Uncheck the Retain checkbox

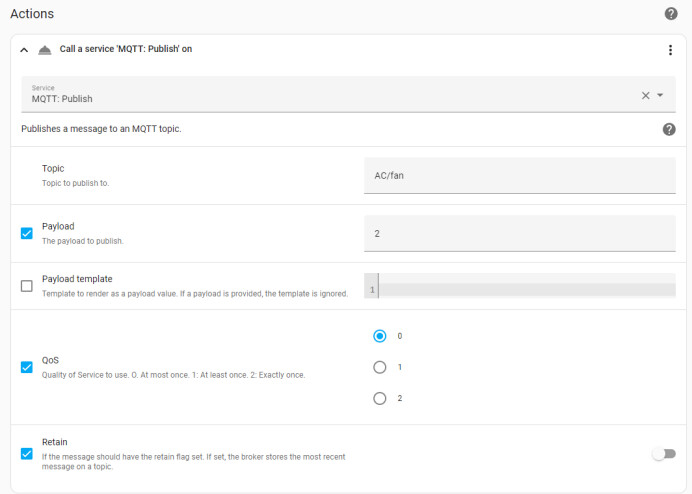[x=26, y=454]
